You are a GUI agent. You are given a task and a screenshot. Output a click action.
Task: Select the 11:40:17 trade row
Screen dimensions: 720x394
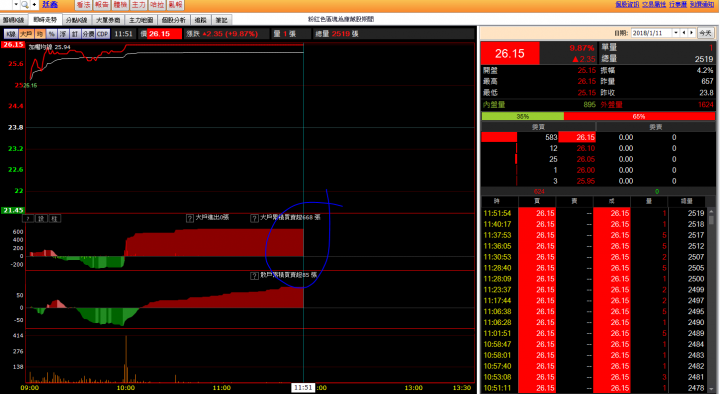point(594,225)
